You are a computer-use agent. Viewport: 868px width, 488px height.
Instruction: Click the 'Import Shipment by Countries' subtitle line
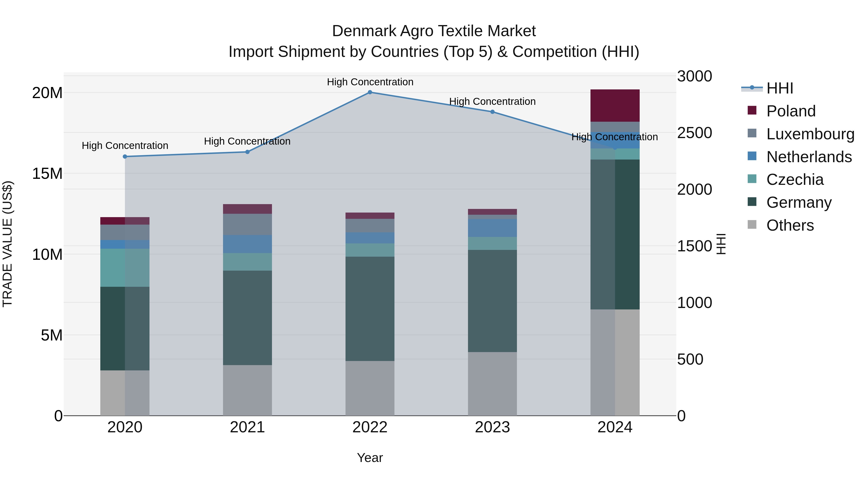(434, 52)
